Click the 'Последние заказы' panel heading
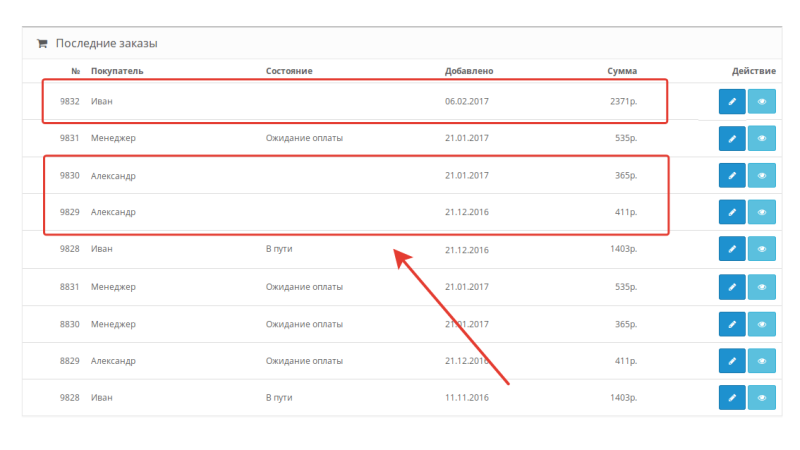 106,43
